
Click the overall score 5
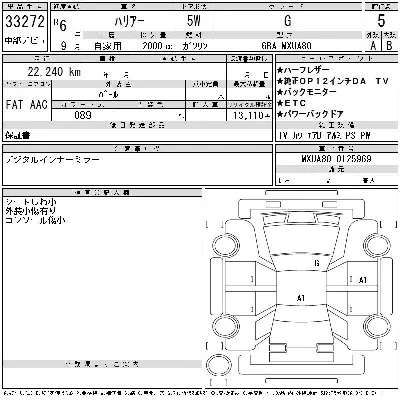pyautogui.click(x=381, y=21)
